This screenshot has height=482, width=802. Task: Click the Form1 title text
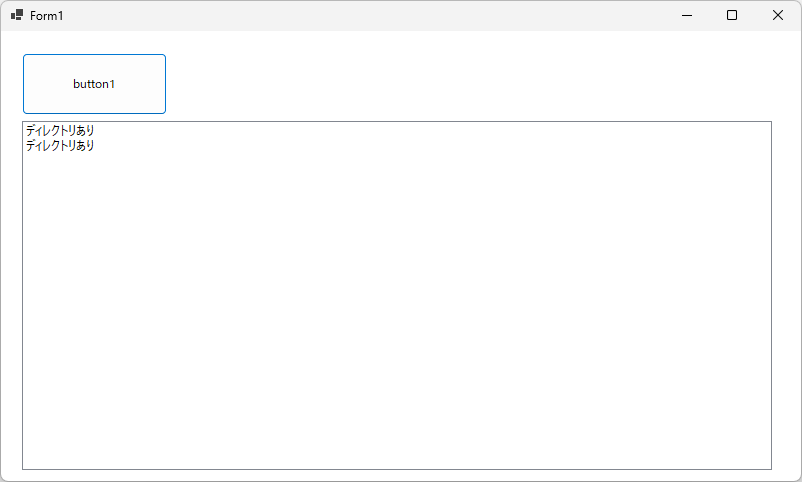click(x=47, y=16)
